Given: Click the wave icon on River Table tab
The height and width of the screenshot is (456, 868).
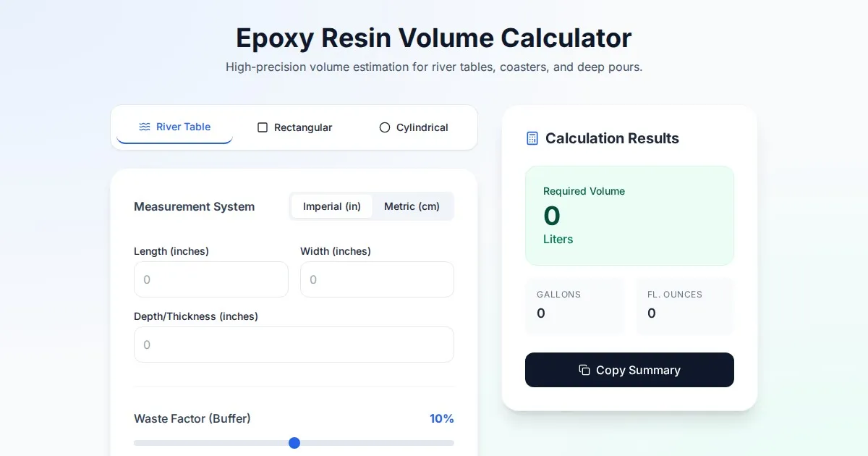Looking at the screenshot, I should click(145, 127).
